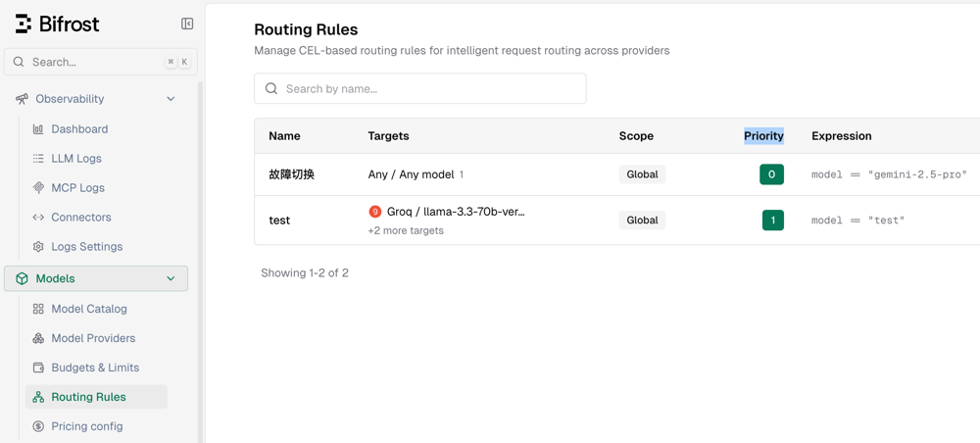Open the 故障切换 routing rule
The image size is (980, 443).
[291, 174]
